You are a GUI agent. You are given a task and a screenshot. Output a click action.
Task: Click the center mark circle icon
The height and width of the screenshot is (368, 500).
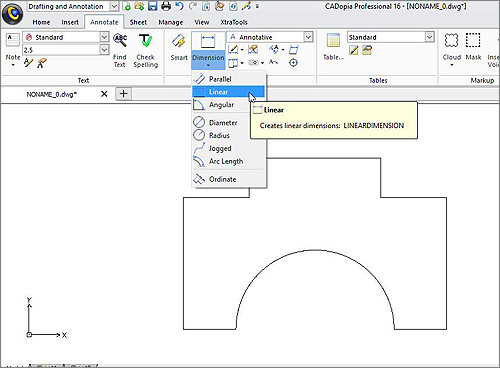coord(293,62)
